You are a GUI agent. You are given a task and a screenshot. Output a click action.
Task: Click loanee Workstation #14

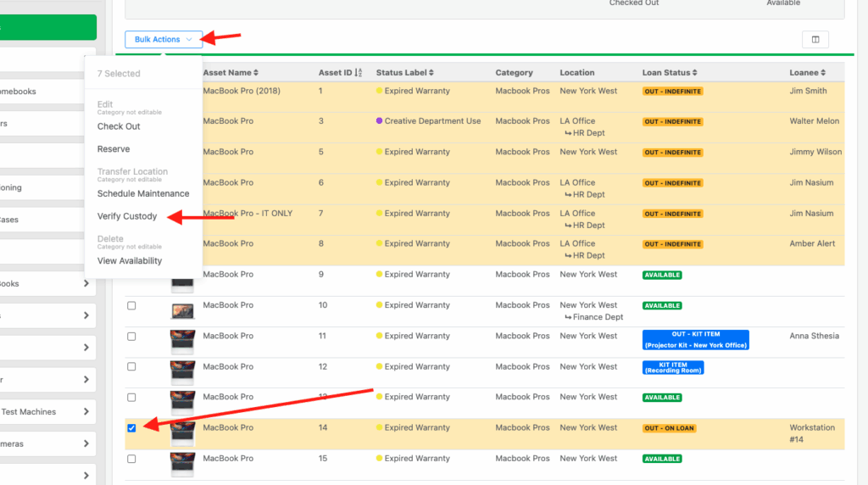(811, 433)
